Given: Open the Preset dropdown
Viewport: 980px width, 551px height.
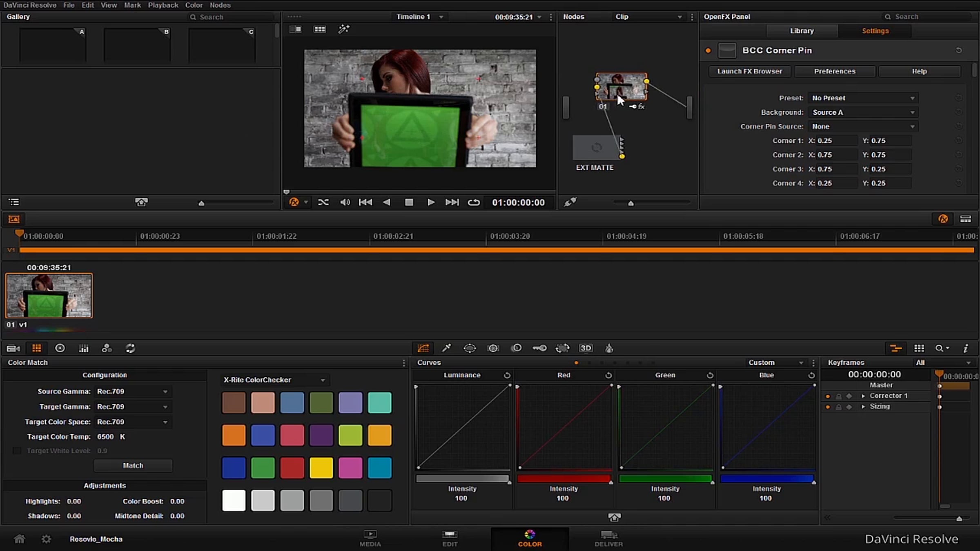Looking at the screenshot, I should pyautogui.click(x=863, y=98).
